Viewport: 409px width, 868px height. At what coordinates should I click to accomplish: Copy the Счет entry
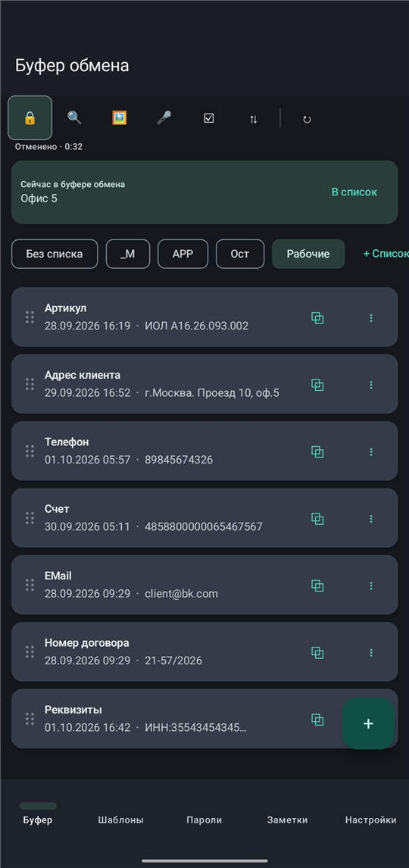point(317,519)
